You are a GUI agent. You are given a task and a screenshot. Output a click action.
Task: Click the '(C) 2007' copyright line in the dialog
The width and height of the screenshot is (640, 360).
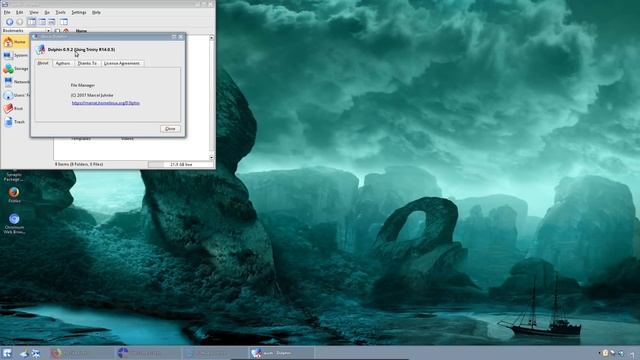(92, 95)
